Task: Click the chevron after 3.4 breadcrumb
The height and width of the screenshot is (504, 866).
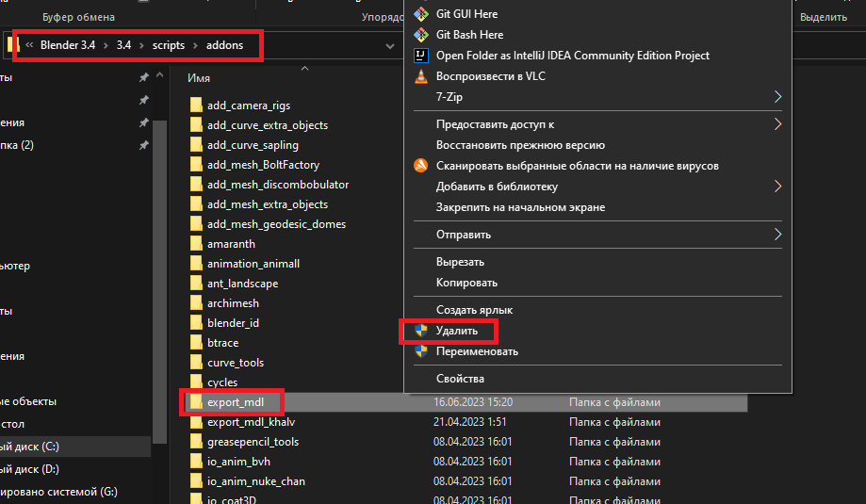Action: click(141, 45)
